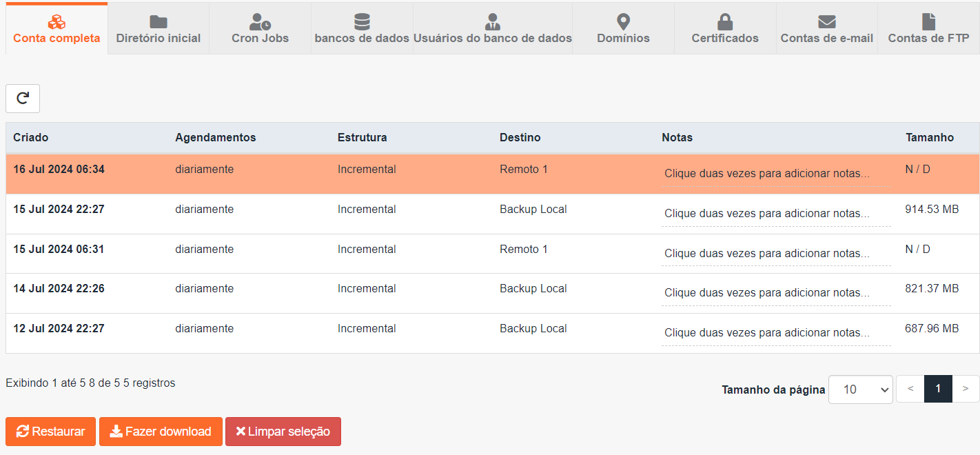Viewport: 980px width, 455px height.
Task: Go to the Certificados tab
Action: click(725, 30)
